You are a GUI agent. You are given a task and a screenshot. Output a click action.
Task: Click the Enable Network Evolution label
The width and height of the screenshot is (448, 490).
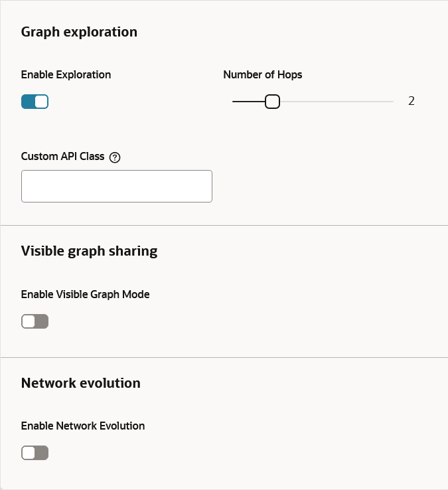coord(83,426)
